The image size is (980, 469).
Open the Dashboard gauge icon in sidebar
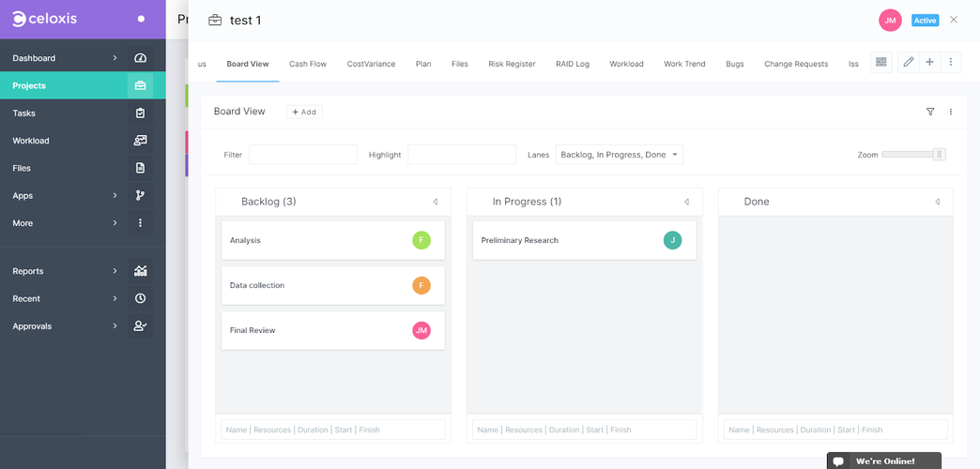pos(141,58)
